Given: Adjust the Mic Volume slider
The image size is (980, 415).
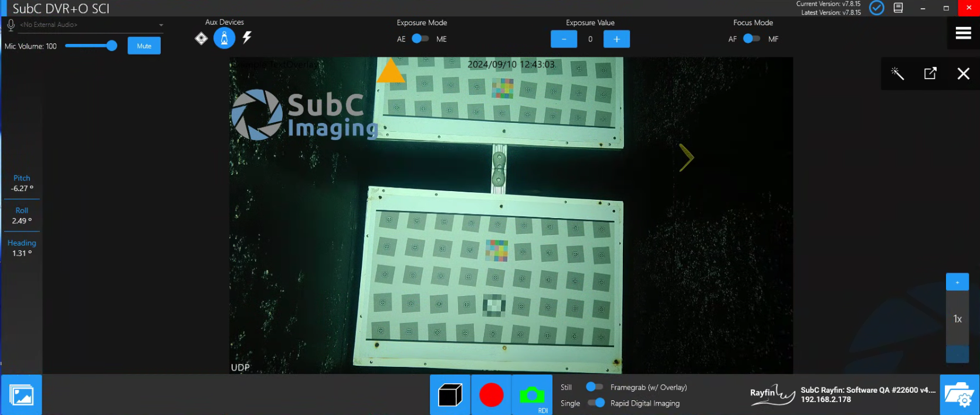Looking at the screenshot, I should point(111,46).
